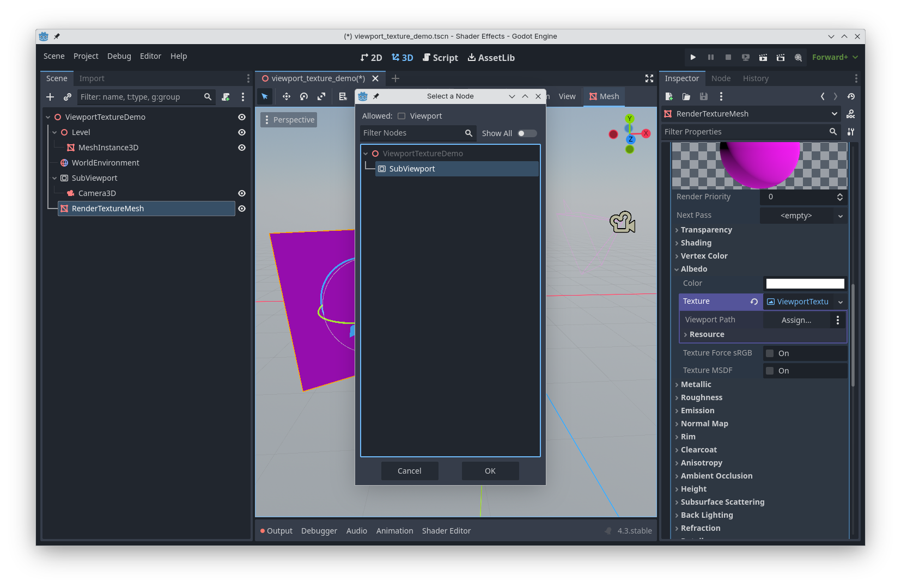Screen dimensions: 901x588
Task: Toggle visibility of RenderTextureMesh node
Action: point(242,209)
